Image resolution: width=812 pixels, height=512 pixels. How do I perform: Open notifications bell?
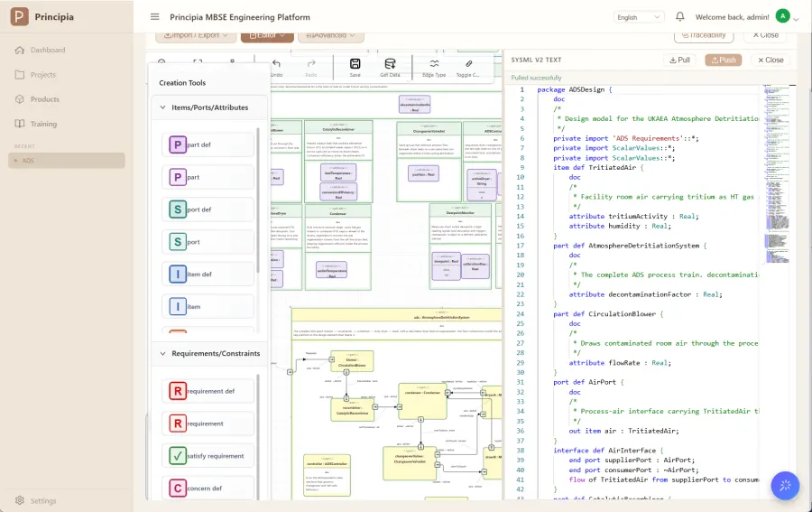pos(680,16)
